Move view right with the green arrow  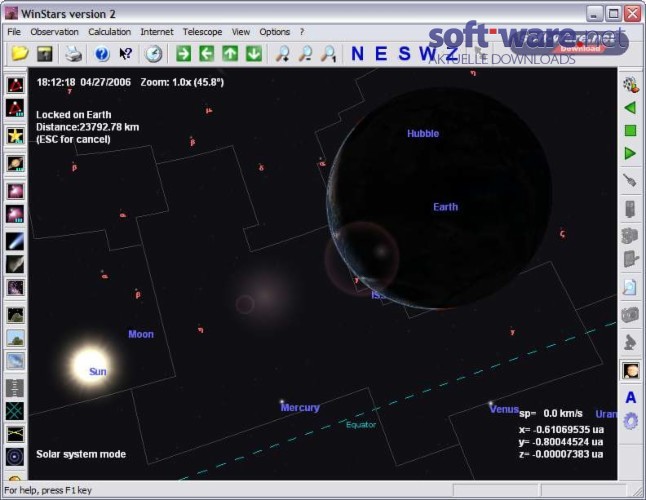click(183, 54)
